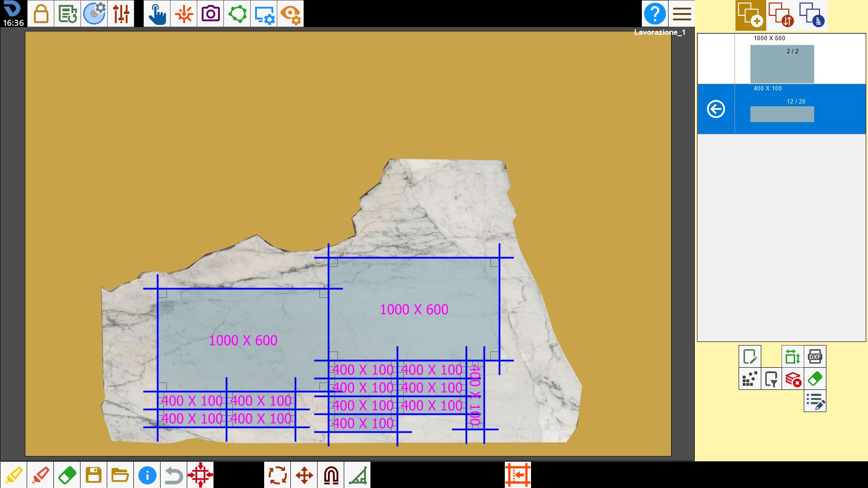Select the hand touch pointer tool
868x488 pixels.
pyautogui.click(x=157, y=14)
